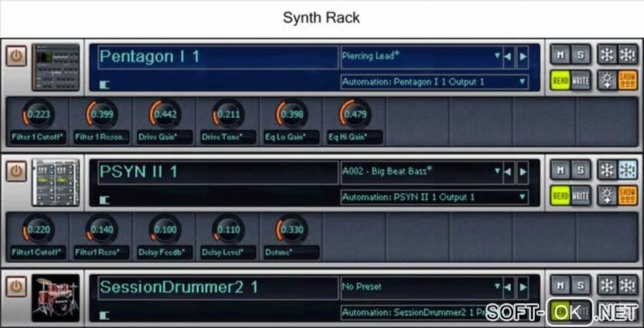
Task: Click highlighted freeze options icon for PSYN II 1
Action: click(628, 170)
